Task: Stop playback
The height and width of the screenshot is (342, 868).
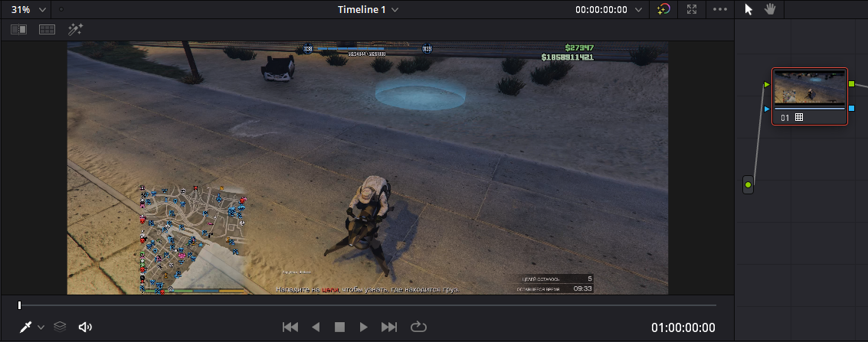Action: 339,327
